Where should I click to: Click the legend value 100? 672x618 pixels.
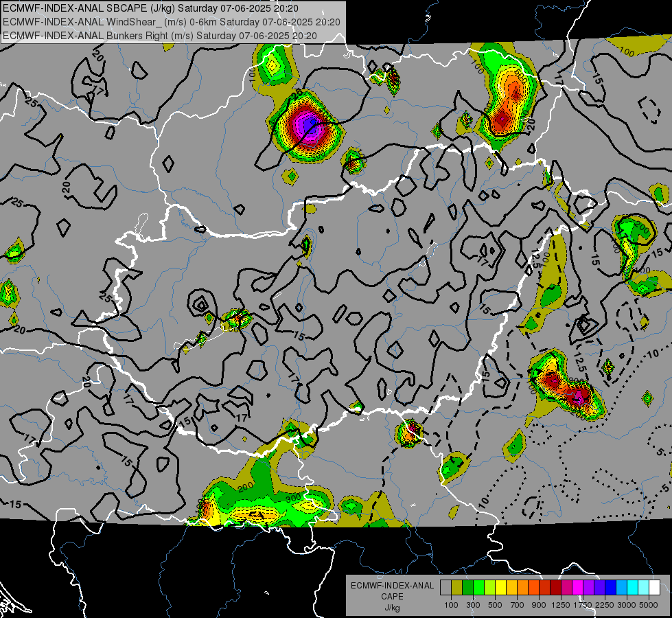(x=451, y=605)
